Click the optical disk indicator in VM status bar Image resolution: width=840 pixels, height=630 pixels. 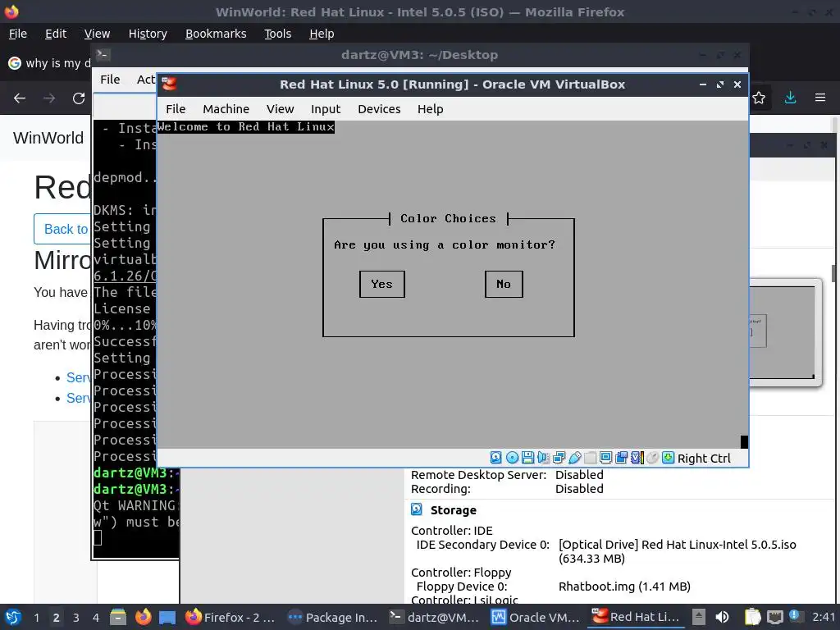tap(512, 458)
